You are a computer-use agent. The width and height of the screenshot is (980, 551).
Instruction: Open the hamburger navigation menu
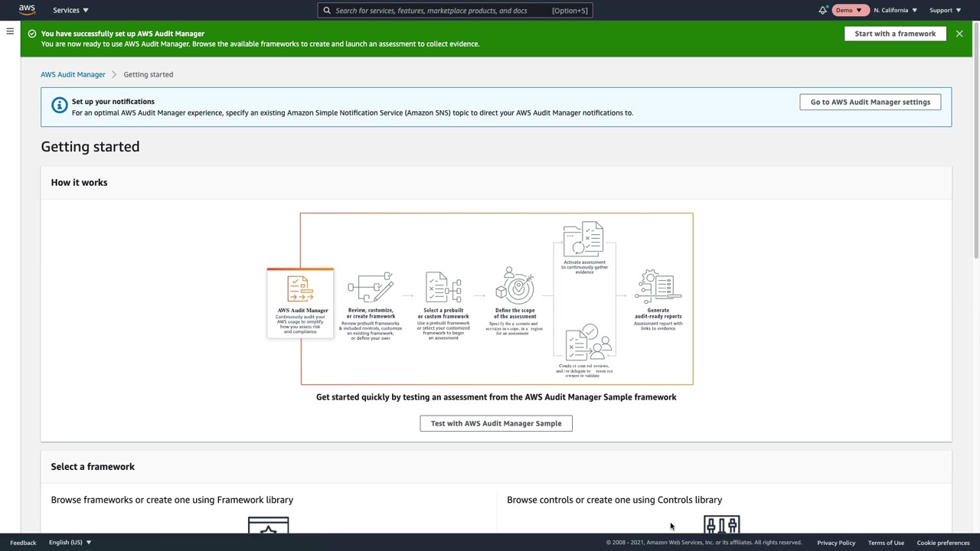coord(10,31)
